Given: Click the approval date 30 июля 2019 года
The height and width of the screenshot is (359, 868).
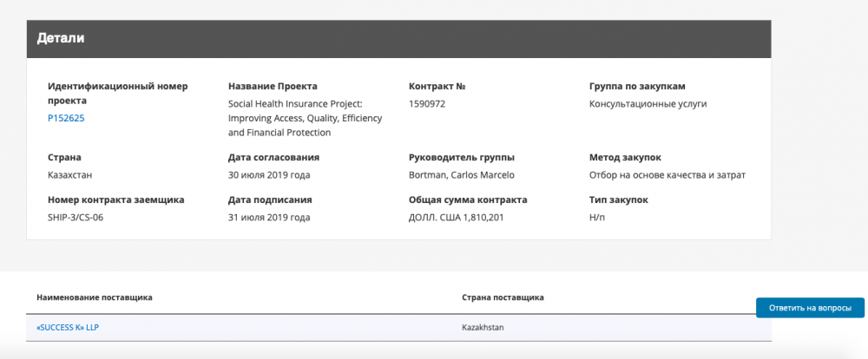Looking at the screenshot, I should [x=269, y=174].
